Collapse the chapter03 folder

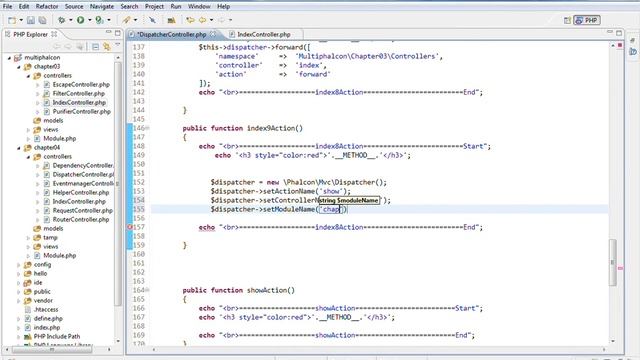pos(19,67)
